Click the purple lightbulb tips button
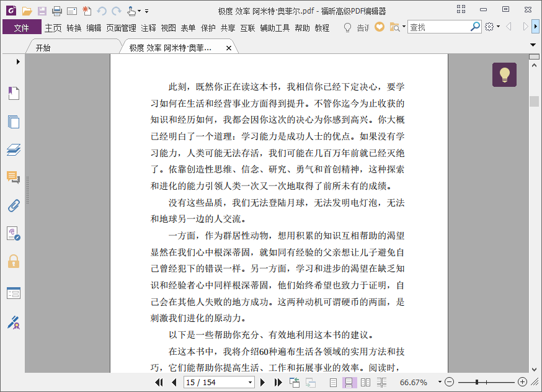The image size is (542, 392). pyautogui.click(x=504, y=74)
